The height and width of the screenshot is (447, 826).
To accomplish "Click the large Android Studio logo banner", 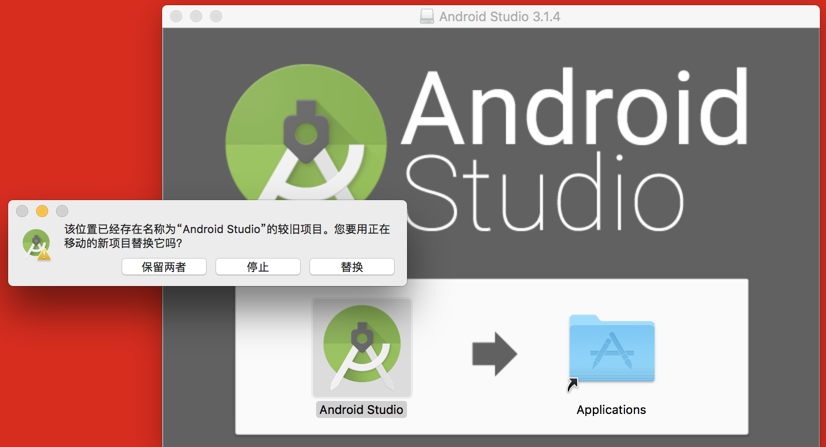I will (x=487, y=147).
